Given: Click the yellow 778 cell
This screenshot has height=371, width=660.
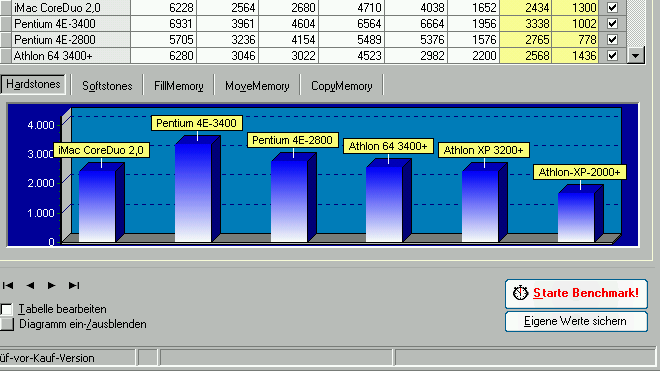Looking at the screenshot, I should coord(575,40).
